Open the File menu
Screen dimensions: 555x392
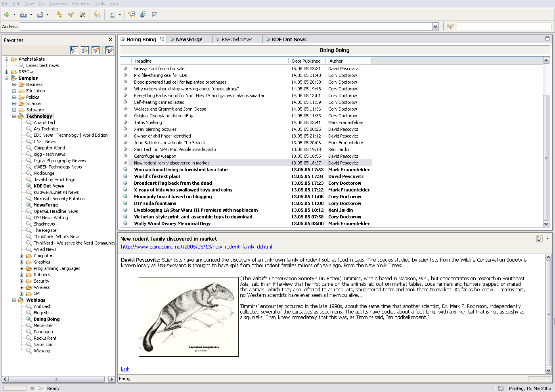pos(5,4)
